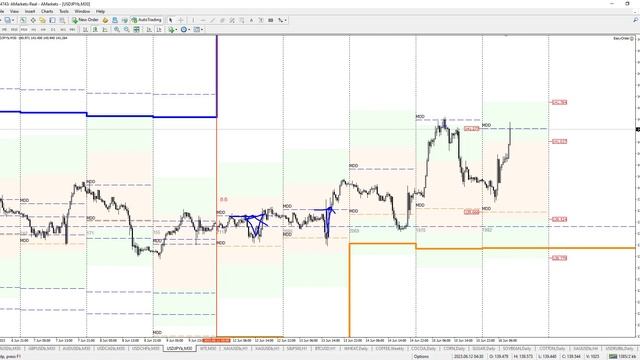This screenshot has width=640, height=360.
Task: Switch chart to M30 timeframe
Action: pyautogui.click(x=24, y=29)
